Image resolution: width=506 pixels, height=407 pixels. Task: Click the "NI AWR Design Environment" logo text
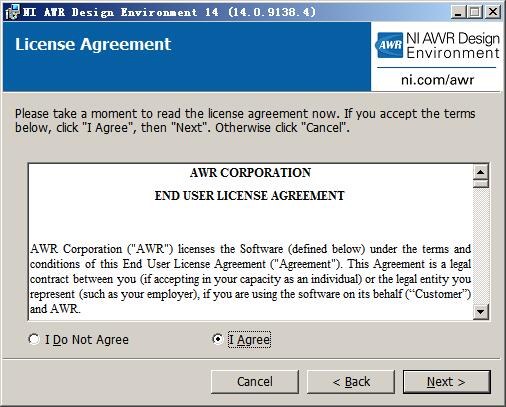pyautogui.click(x=453, y=45)
